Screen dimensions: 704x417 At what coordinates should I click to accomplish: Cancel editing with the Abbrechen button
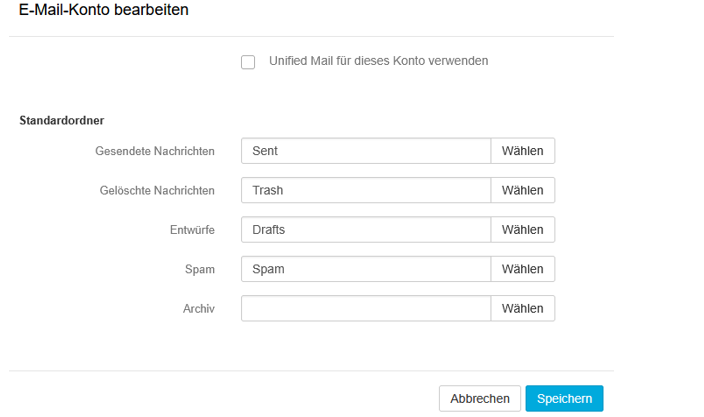coord(480,398)
